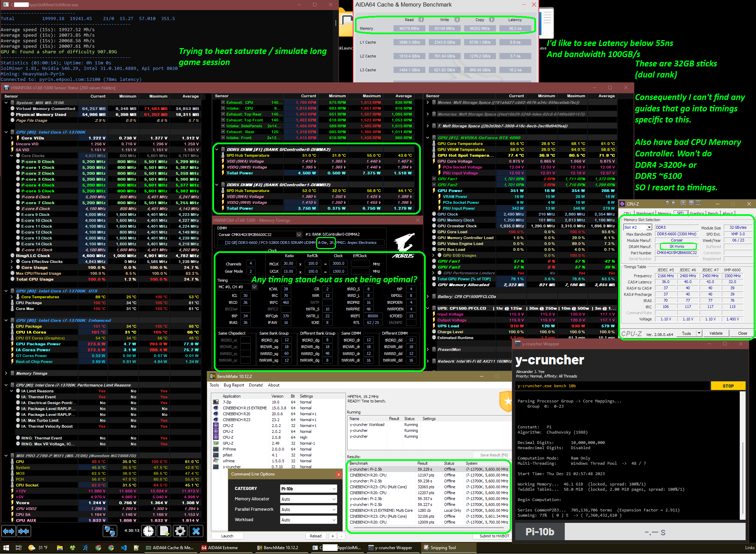Switch to the Memory tab in CPU-Z
The height and width of the screenshot is (554, 756).
(x=664, y=213)
